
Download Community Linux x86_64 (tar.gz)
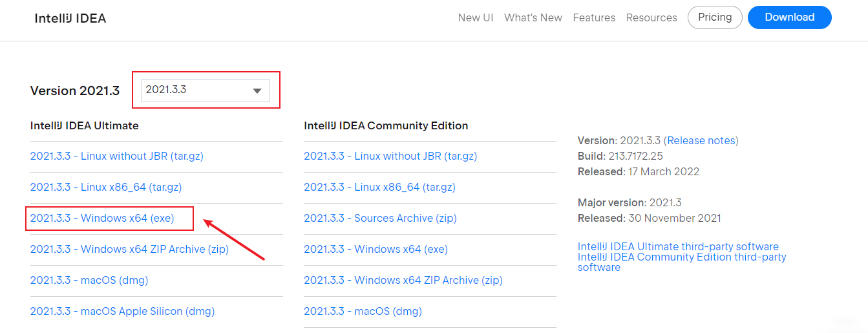[379, 188]
